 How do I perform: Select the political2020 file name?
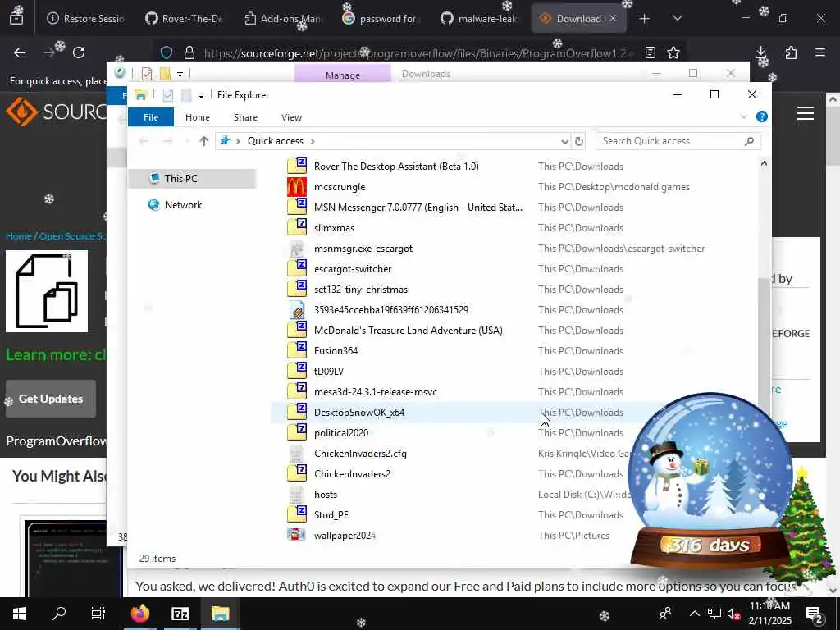click(x=341, y=433)
